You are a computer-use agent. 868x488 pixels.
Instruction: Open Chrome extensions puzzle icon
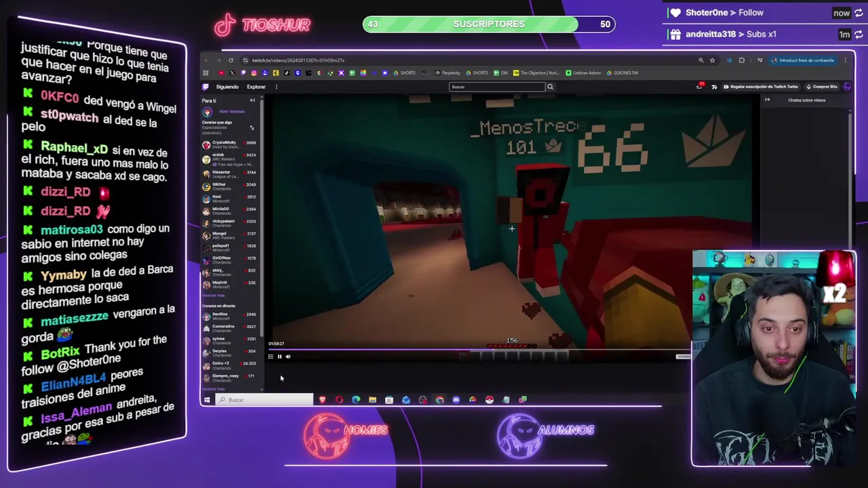pyautogui.click(x=742, y=60)
